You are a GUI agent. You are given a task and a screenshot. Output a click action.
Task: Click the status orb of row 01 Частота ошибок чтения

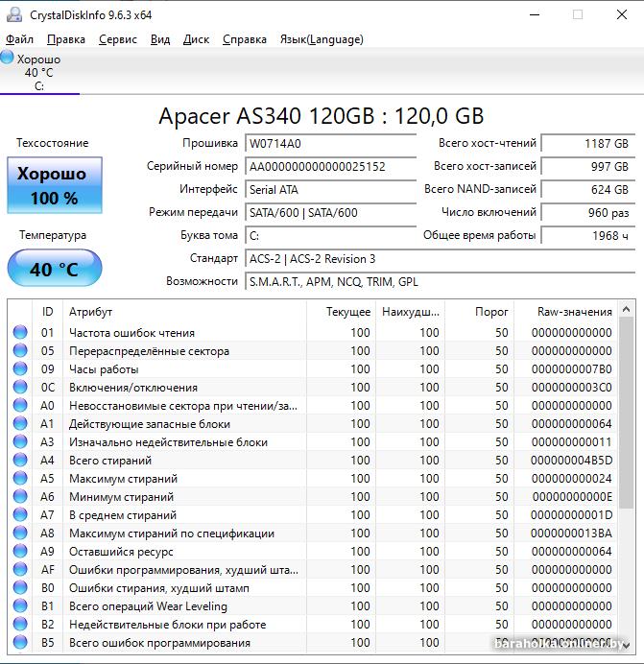[20, 332]
